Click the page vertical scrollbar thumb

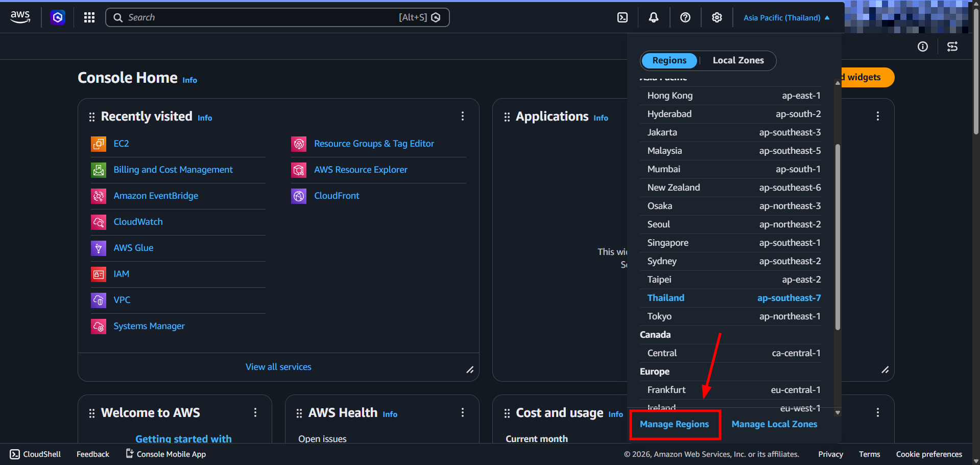pyautogui.click(x=976, y=72)
